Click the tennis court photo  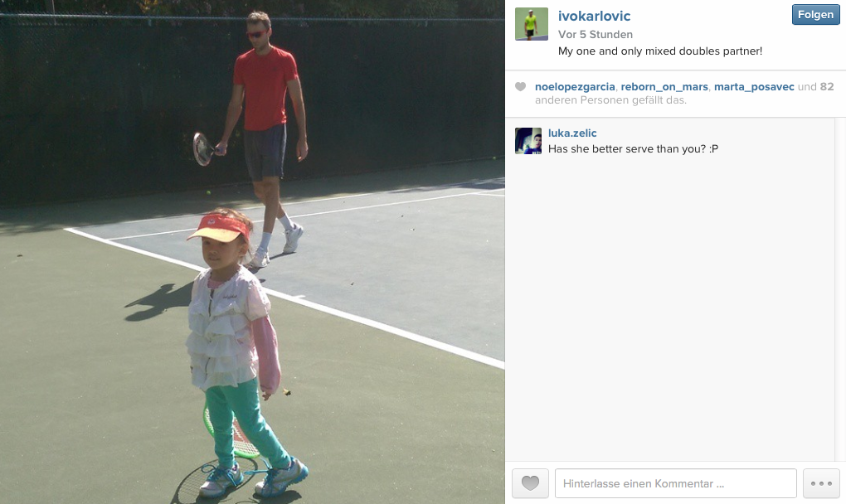(x=252, y=252)
